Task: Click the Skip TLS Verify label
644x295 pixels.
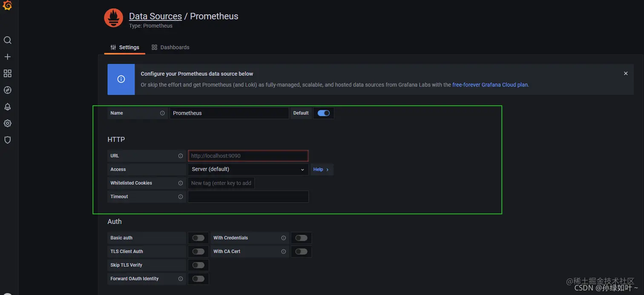Action: [x=126, y=265]
